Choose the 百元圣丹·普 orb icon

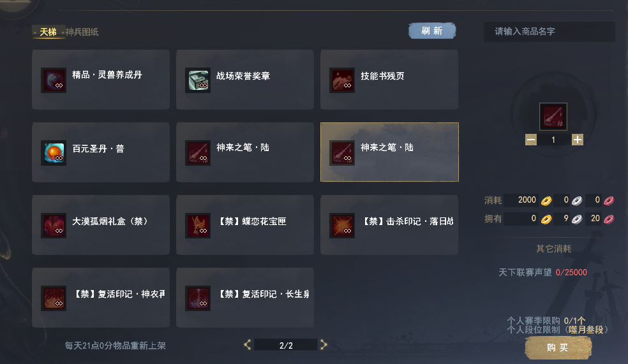54,153
